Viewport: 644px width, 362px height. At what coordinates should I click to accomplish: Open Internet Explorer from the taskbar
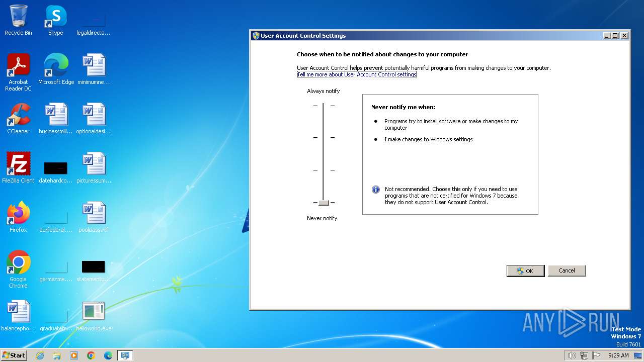tap(40, 355)
